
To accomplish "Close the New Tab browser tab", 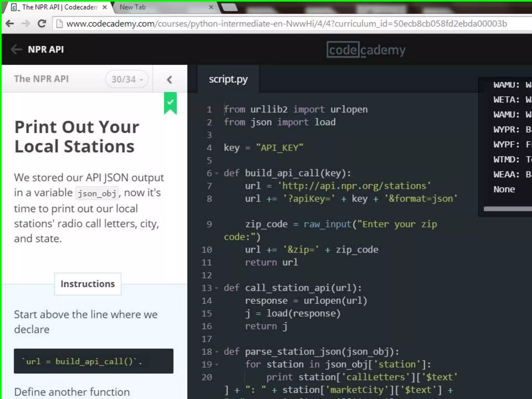I will (211, 7).
